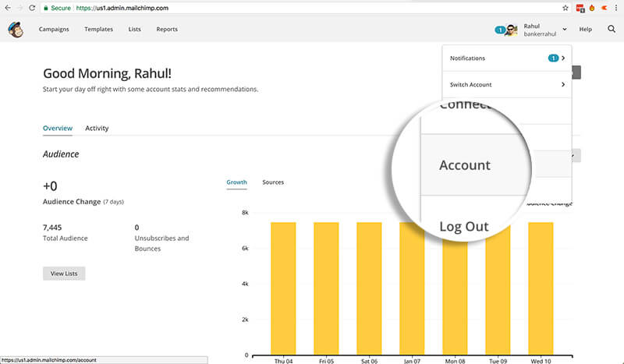Click the red extension icon with badge
624x364 pixels.
click(x=580, y=9)
